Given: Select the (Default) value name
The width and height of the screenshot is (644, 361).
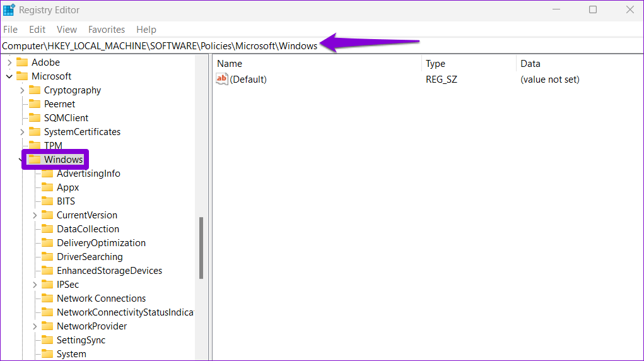Looking at the screenshot, I should (x=248, y=80).
